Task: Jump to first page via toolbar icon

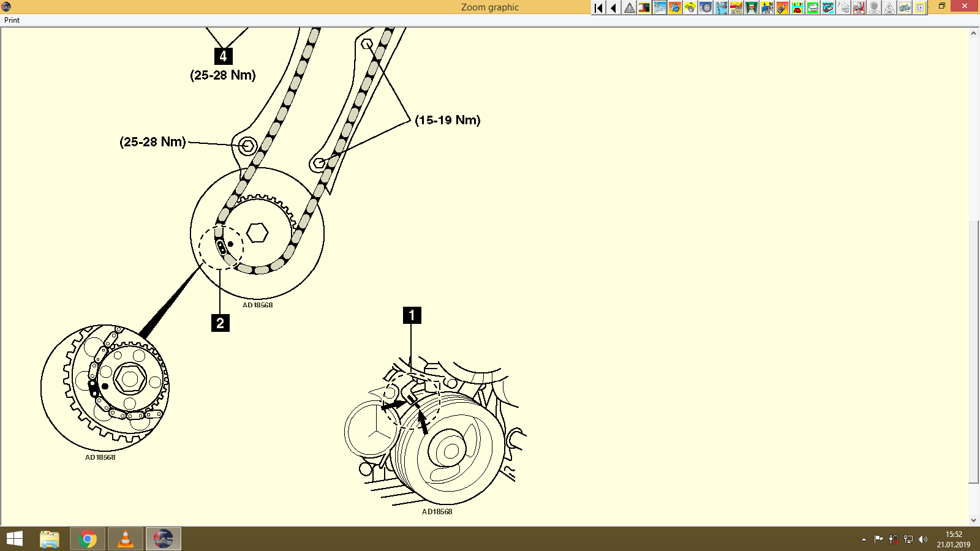Action: click(x=598, y=8)
